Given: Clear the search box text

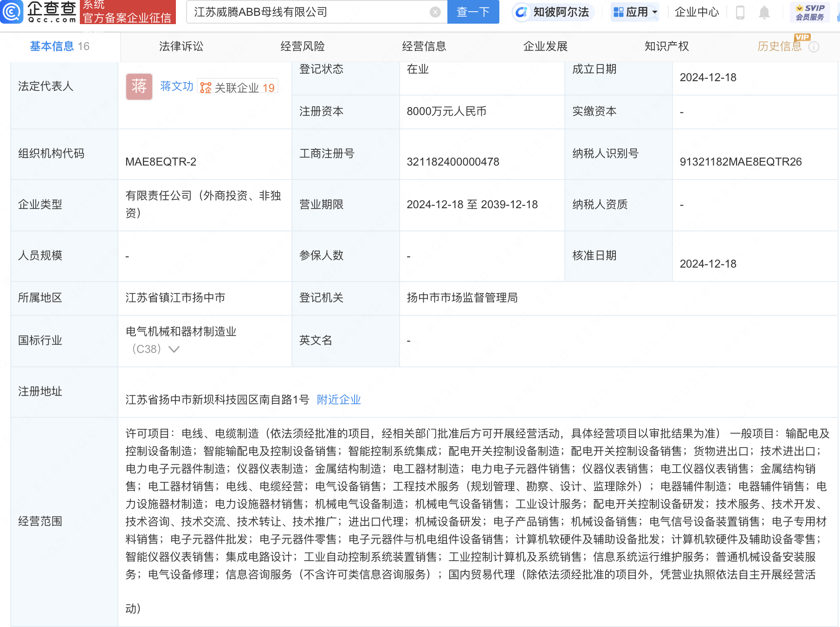Looking at the screenshot, I should [x=435, y=12].
